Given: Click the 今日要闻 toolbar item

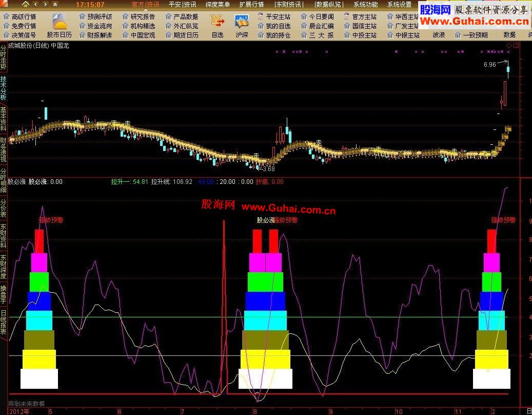Looking at the screenshot, I should (x=317, y=16).
